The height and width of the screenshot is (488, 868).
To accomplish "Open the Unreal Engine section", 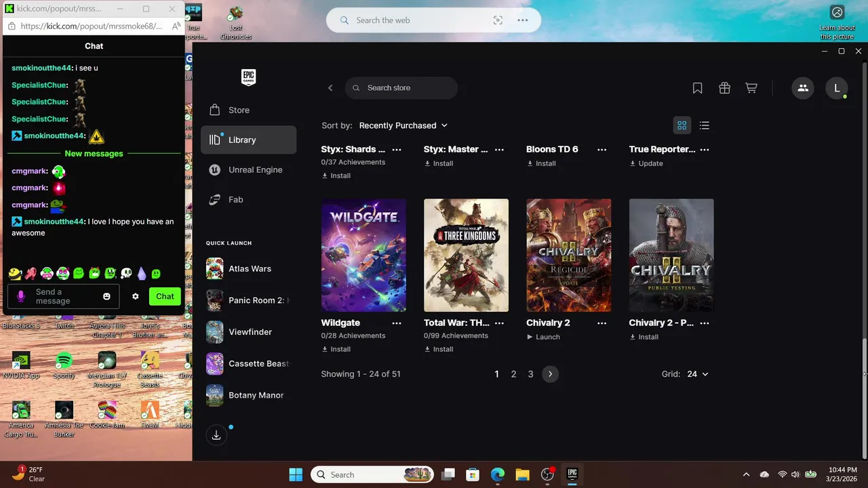I will click(x=248, y=169).
